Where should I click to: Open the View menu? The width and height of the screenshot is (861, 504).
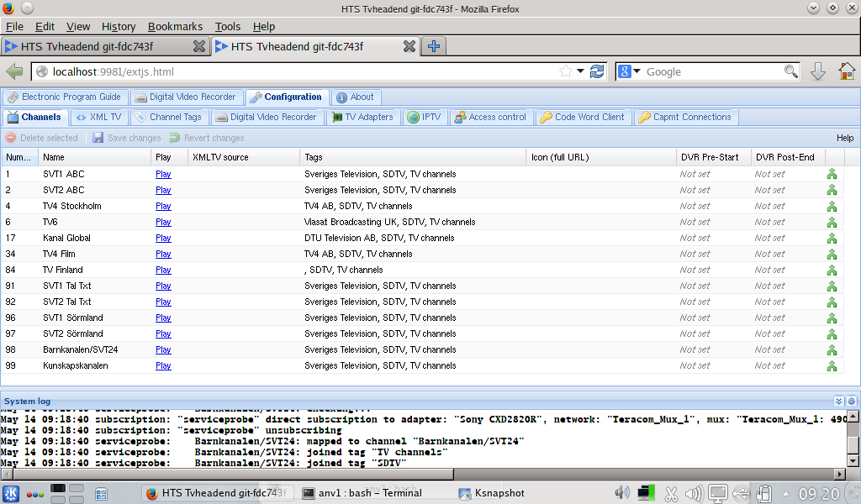(78, 26)
